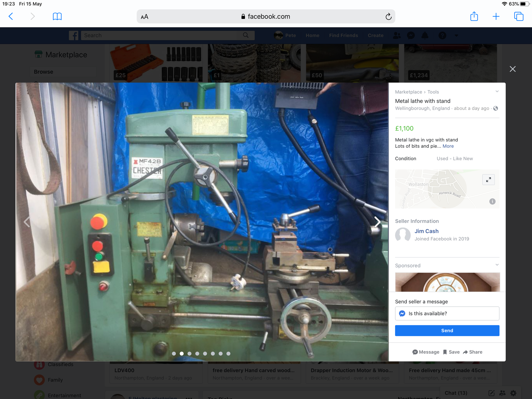Viewport: 532px width, 399px height.
Task: Open seller Jim Cash's profile
Action: pos(426,231)
